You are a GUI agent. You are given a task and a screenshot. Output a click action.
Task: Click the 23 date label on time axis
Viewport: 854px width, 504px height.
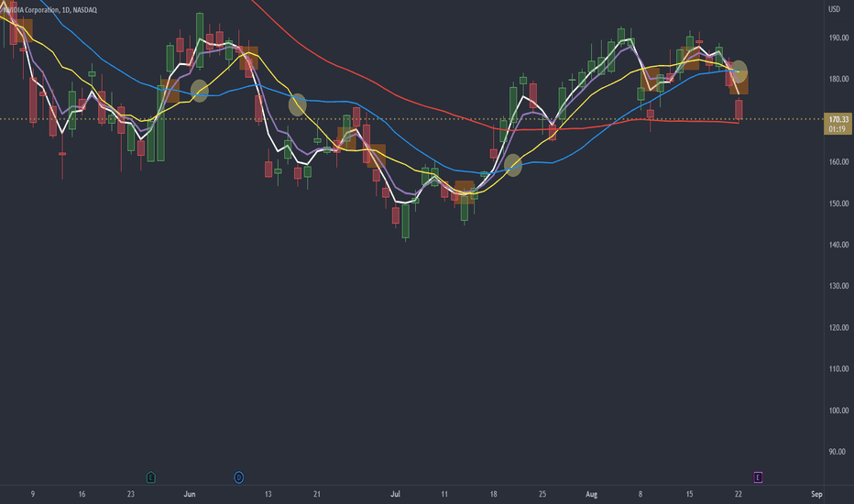(x=131, y=494)
